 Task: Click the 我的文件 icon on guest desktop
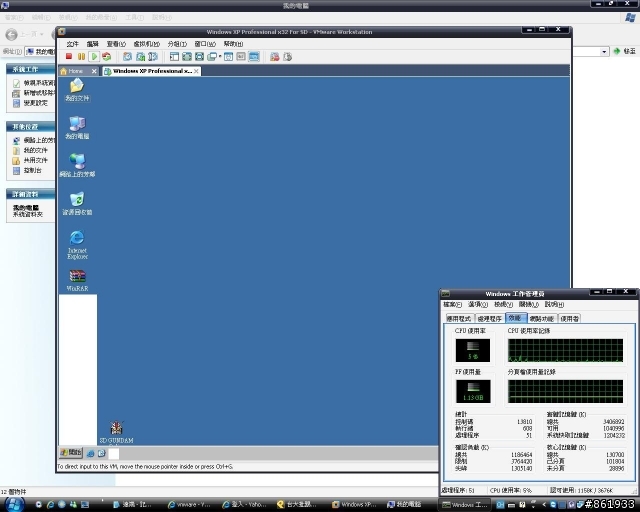pyautogui.click(x=77, y=90)
